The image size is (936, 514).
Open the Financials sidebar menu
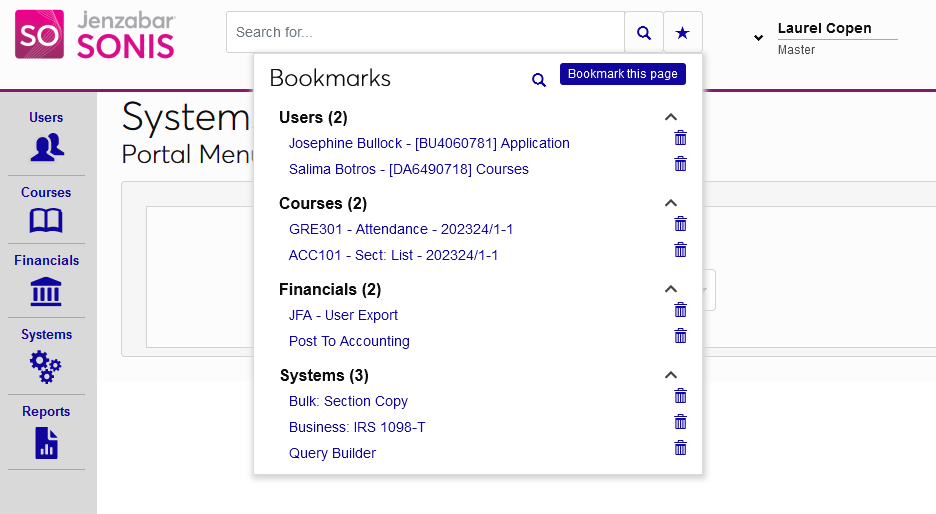[46, 280]
